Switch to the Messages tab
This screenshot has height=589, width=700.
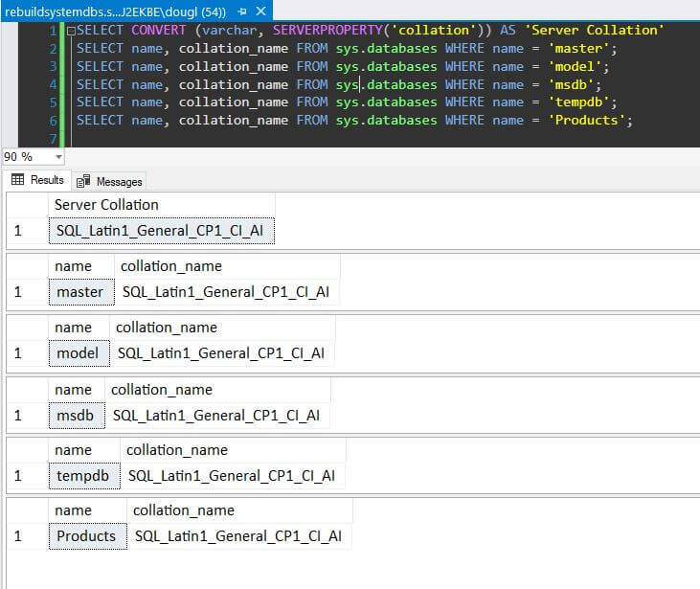110,181
